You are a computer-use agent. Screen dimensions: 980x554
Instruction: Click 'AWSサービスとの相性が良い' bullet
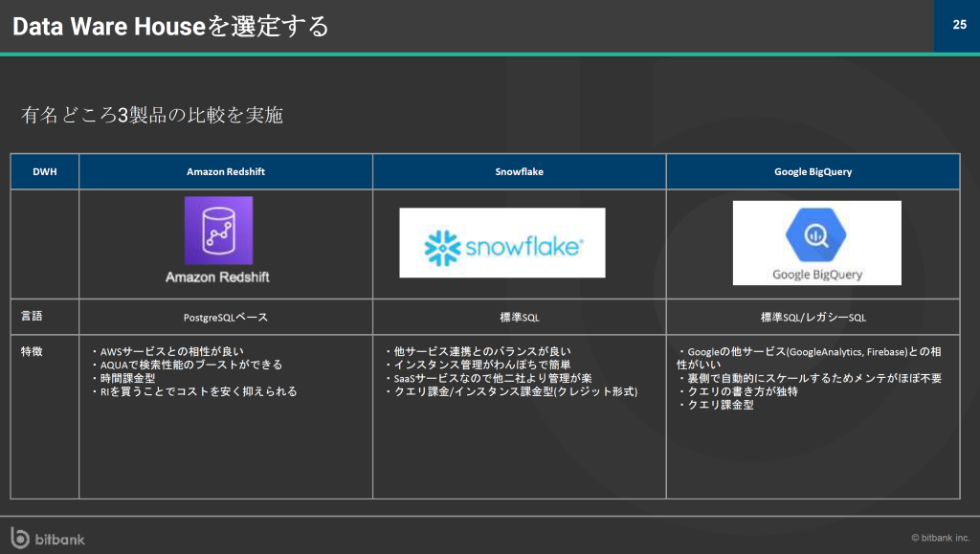point(167,352)
